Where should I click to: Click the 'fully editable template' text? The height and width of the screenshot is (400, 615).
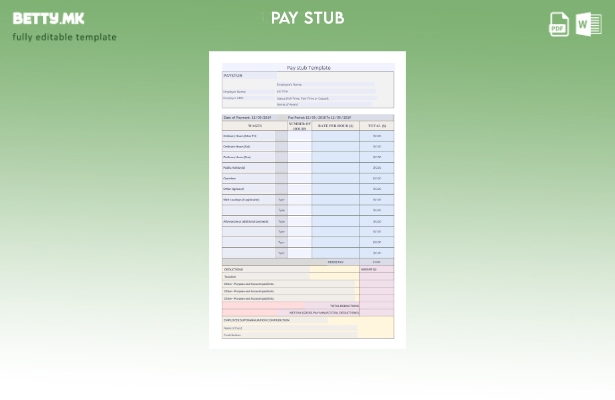(x=64, y=37)
